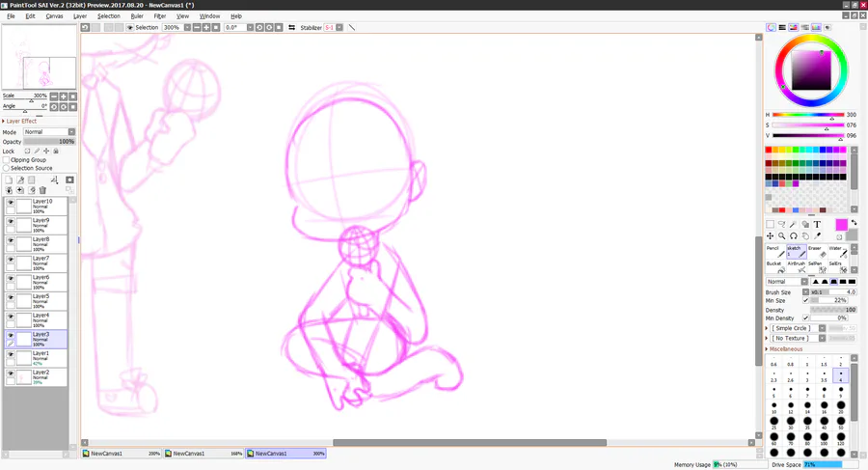Toggle Min Density checkbox

point(806,318)
